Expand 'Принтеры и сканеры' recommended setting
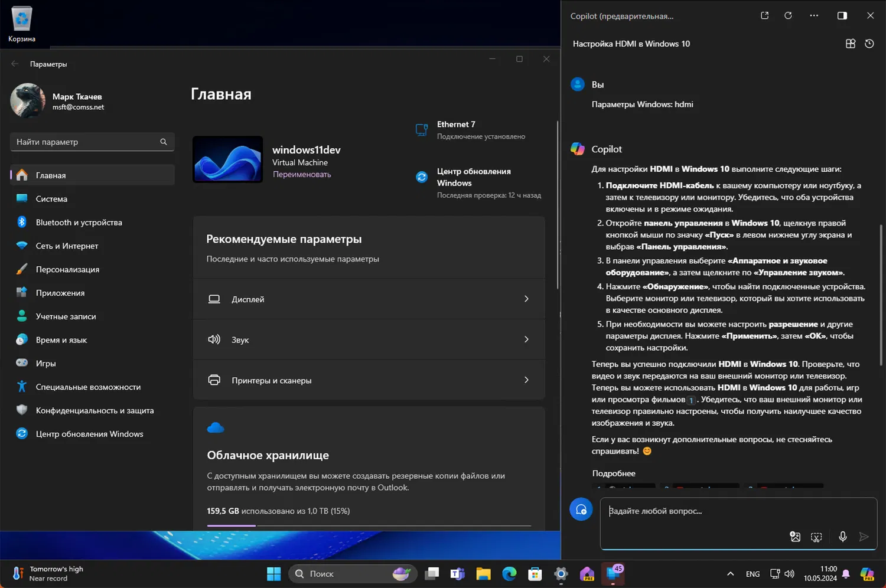 (369, 380)
